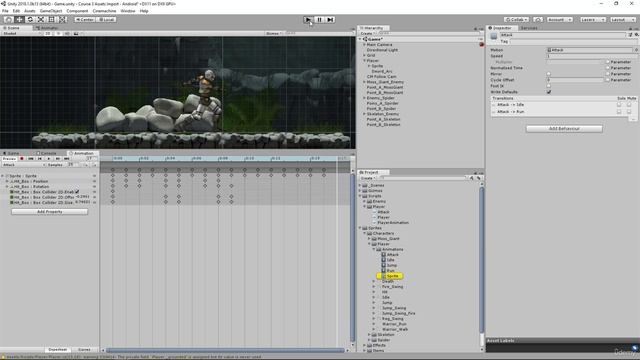Toggle Solo for the Attack -> Idle transition

tap(620, 104)
